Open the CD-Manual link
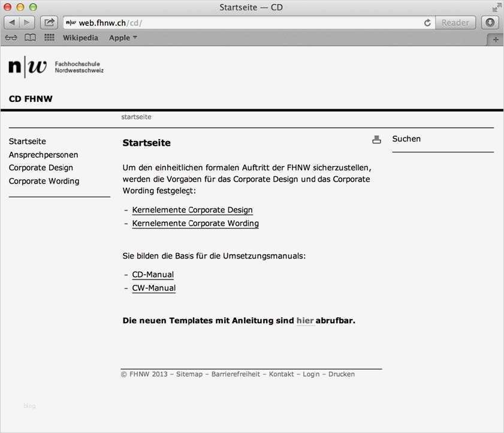This screenshot has height=433, width=504. tap(153, 274)
